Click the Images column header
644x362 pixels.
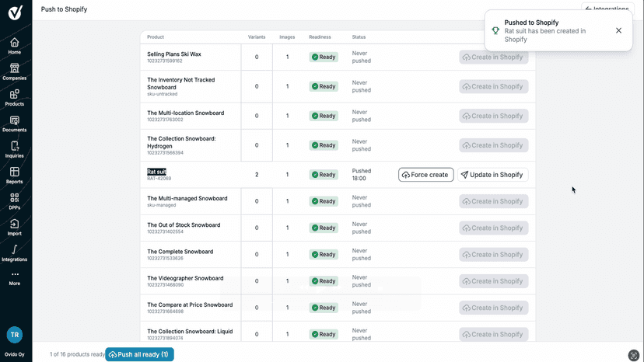click(287, 37)
